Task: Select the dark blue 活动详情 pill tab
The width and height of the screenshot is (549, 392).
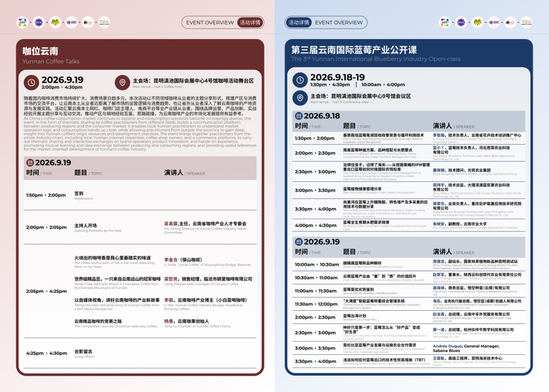Action: [x=299, y=22]
